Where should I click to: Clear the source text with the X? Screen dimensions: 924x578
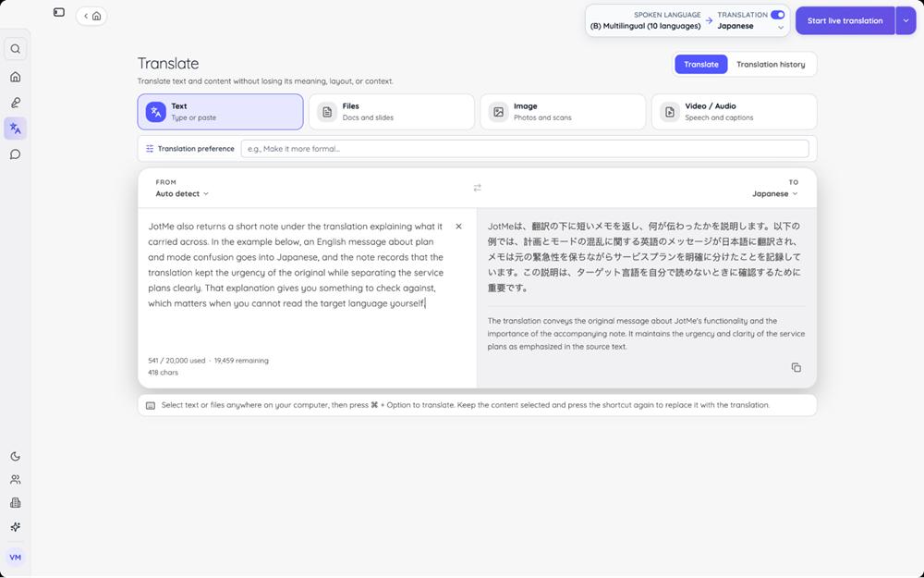(458, 227)
